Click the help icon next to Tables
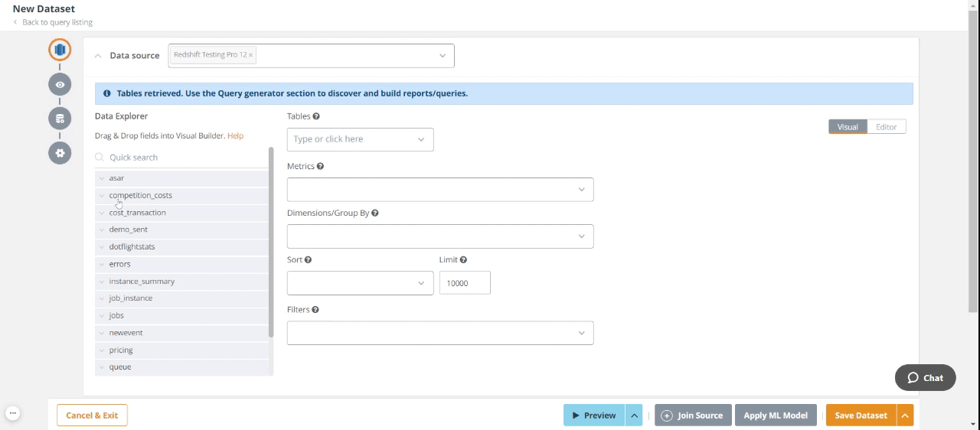Viewport: 980px width, 430px height. [316, 116]
